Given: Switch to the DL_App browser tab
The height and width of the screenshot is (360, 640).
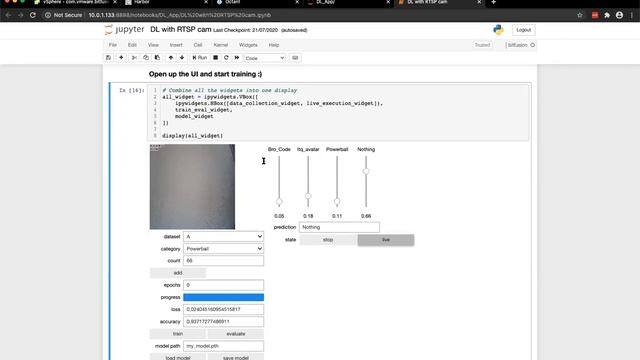Looking at the screenshot, I should pos(350,2).
